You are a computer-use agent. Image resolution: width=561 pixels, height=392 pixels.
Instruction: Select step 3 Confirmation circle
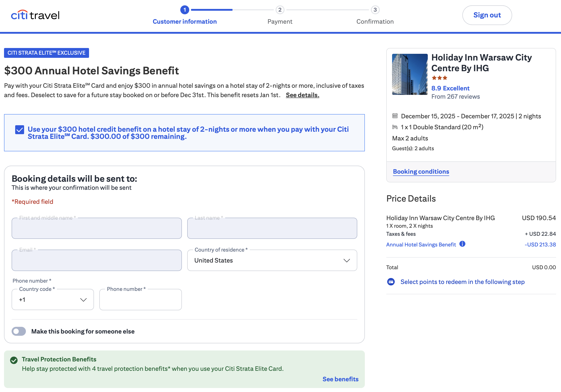pyautogui.click(x=375, y=10)
